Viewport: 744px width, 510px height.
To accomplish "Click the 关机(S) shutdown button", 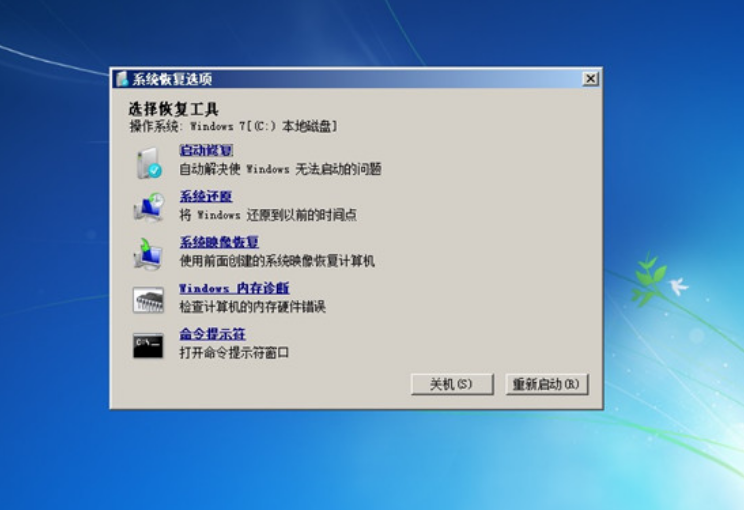I will (x=452, y=384).
